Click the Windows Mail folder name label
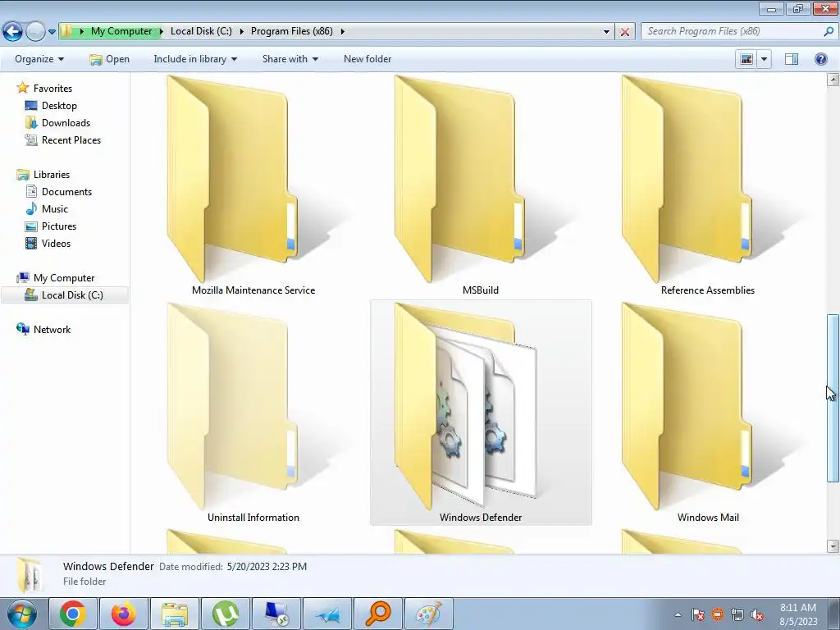This screenshot has width=840, height=630. point(708,518)
